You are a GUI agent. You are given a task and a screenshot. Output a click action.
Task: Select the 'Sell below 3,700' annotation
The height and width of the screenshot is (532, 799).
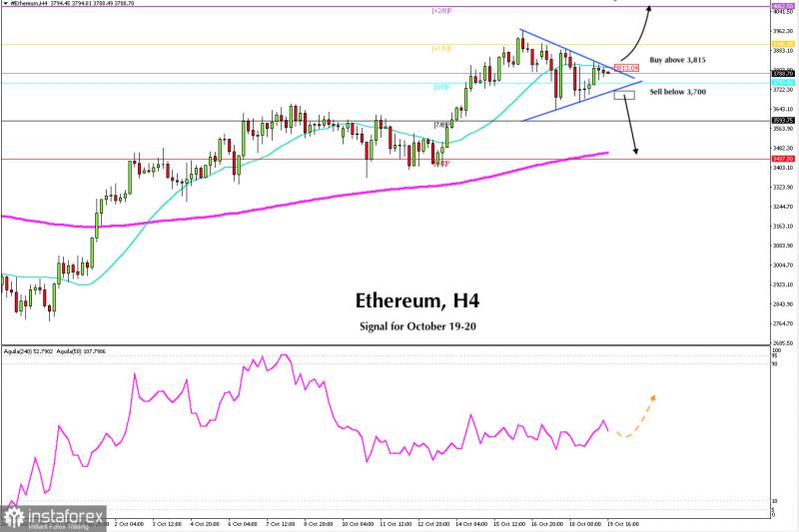678,92
